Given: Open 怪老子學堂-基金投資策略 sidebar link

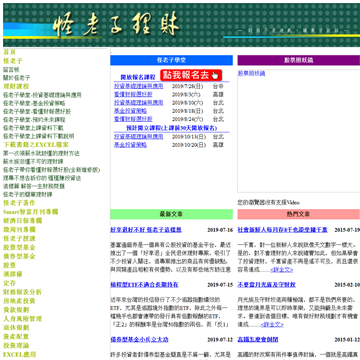Looking at the screenshot, I should click(34, 103).
